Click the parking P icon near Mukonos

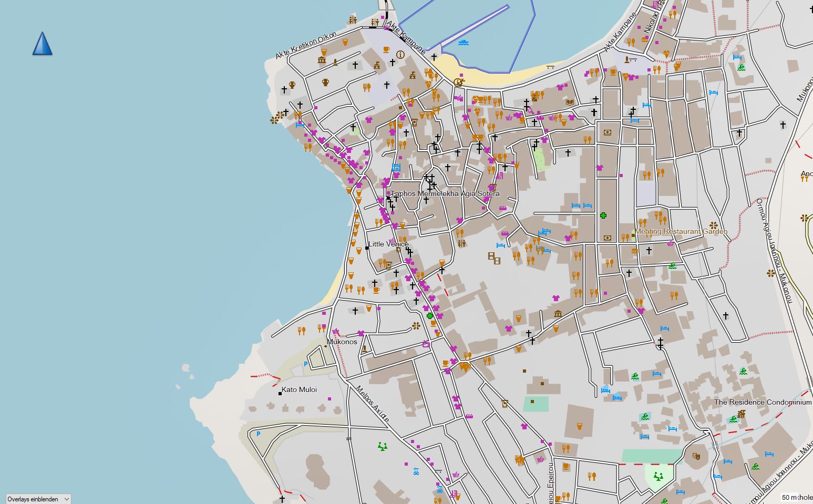point(306,364)
